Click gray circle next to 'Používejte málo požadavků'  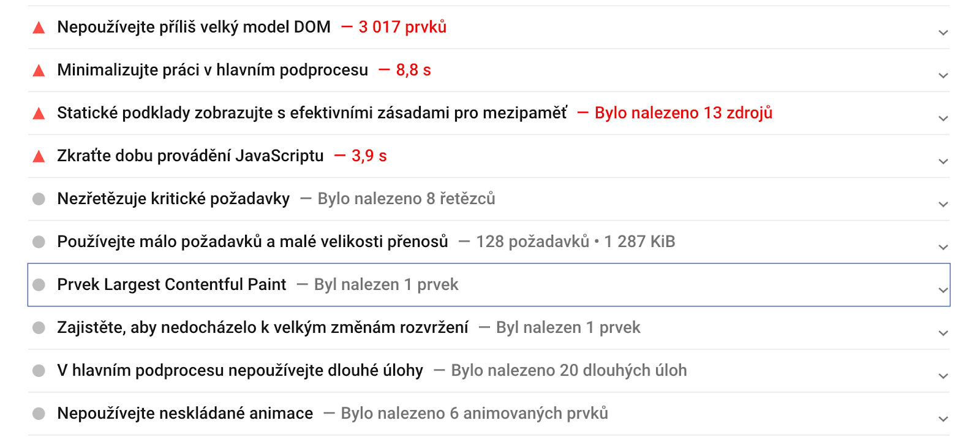[39, 242]
